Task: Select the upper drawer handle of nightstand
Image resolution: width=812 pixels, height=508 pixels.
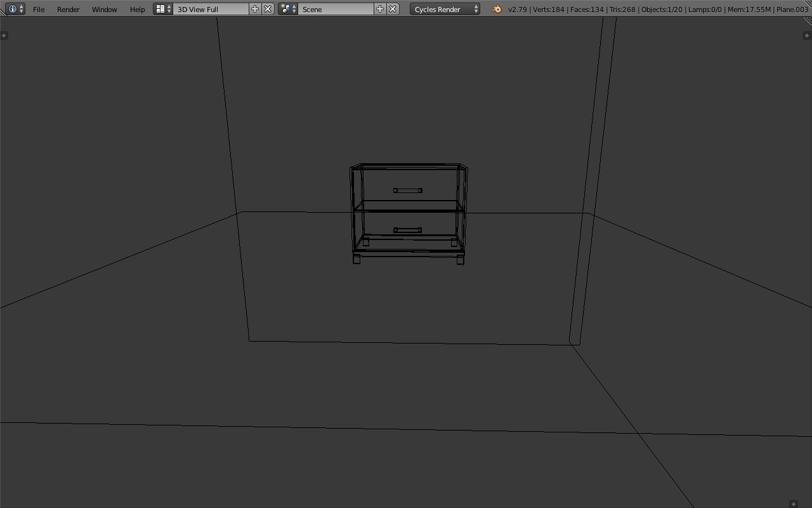Action: click(407, 190)
